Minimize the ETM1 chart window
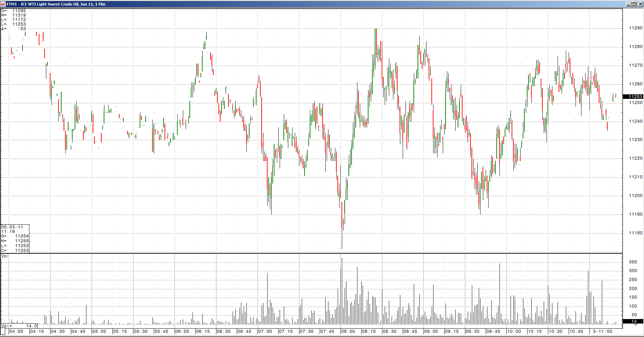The width and height of the screenshot is (644, 337). point(629,4)
